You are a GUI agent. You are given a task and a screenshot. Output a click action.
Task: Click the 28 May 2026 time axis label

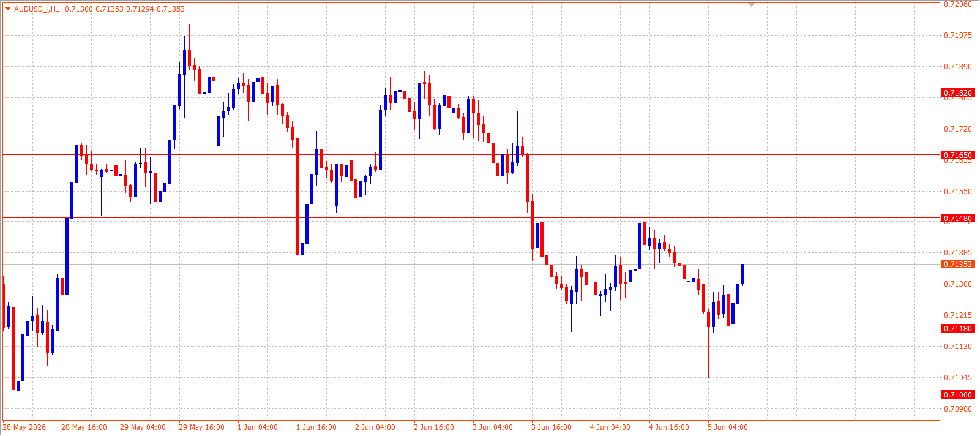click(24, 427)
